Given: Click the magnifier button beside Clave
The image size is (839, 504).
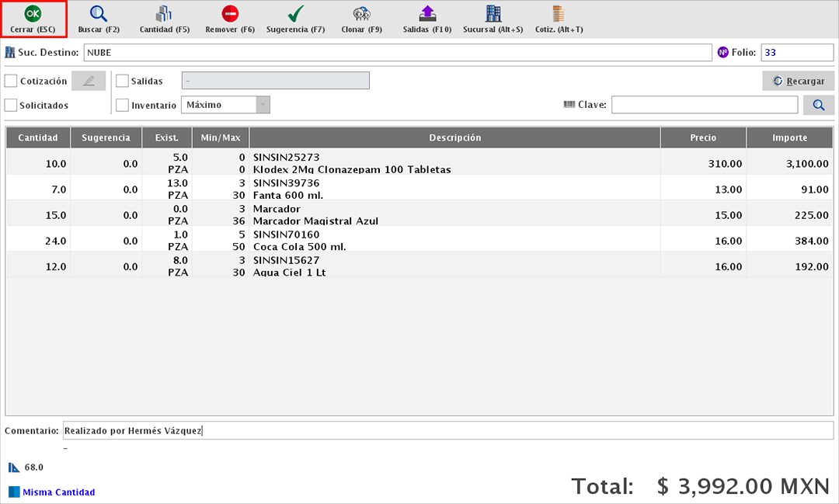Looking at the screenshot, I should click(818, 105).
